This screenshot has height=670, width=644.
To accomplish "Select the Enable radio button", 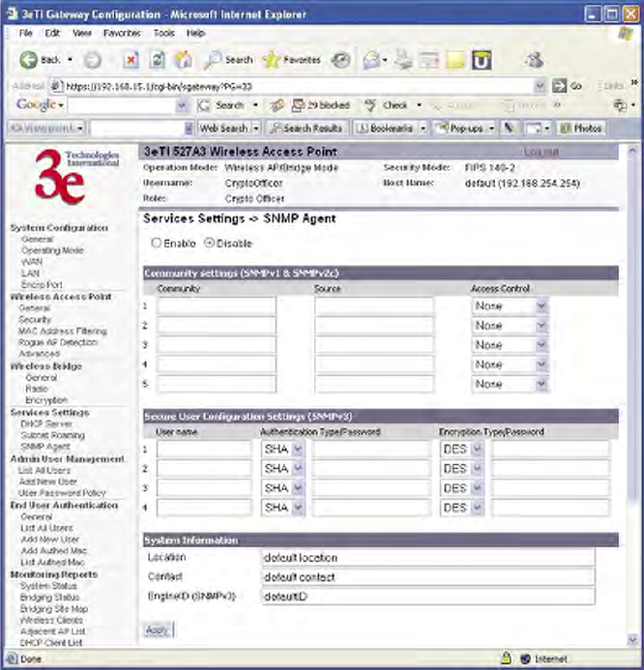I will [156, 243].
